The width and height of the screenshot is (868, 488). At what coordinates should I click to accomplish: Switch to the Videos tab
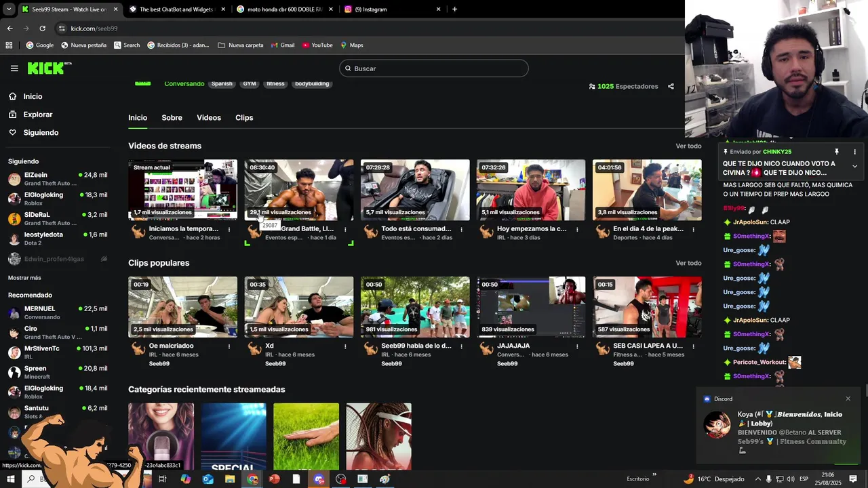209,117
